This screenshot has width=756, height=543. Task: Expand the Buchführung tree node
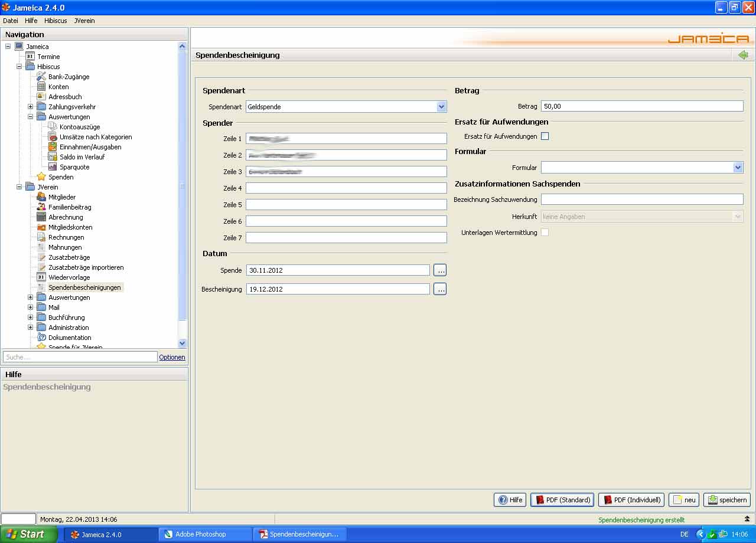(x=30, y=318)
